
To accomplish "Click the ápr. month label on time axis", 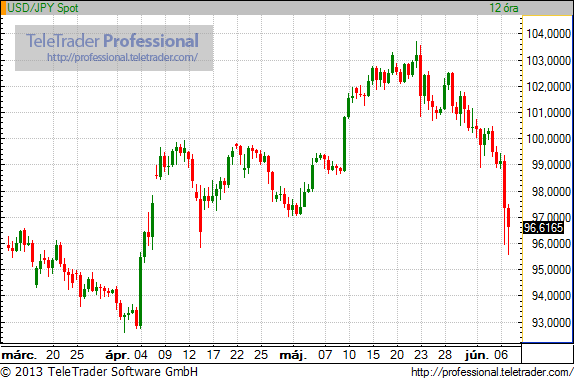I will pyautogui.click(x=117, y=355).
